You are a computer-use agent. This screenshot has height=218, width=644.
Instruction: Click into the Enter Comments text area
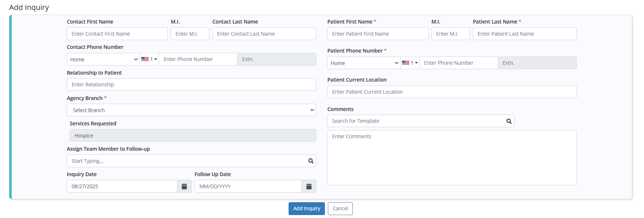pyautogui.click(x=452, y=158)
